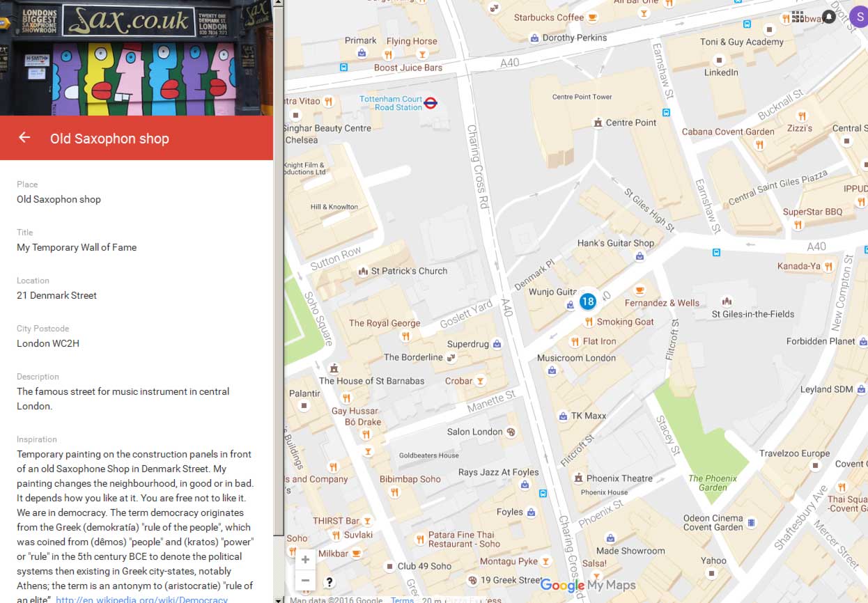This screenshot has height=603, width=868.
Task: Click the Starbucks Coffee cafe icon
Action: 592,17
